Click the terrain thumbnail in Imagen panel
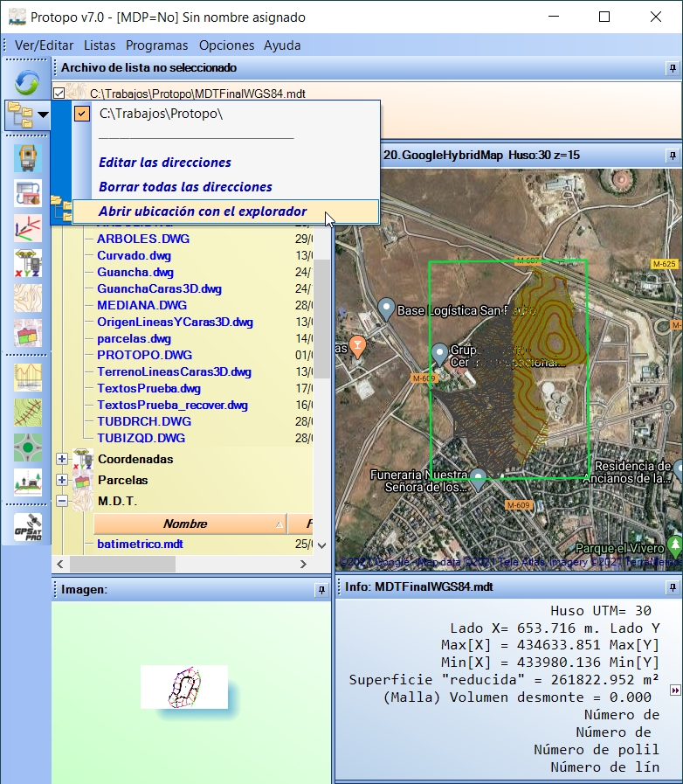 point(184,687)
